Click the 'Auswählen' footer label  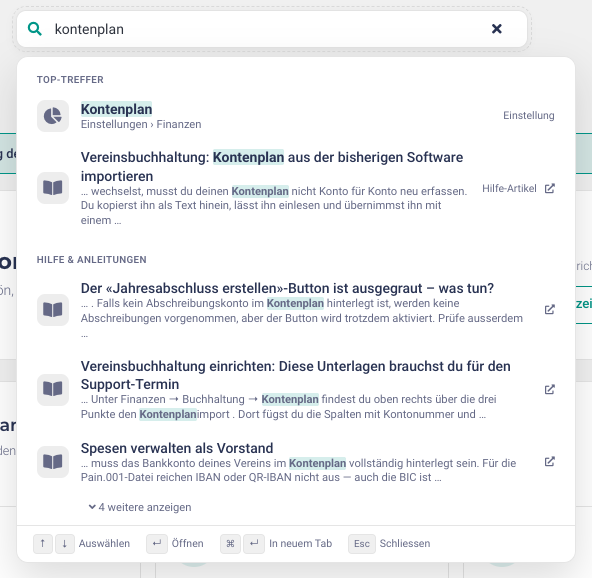(104, 544)
